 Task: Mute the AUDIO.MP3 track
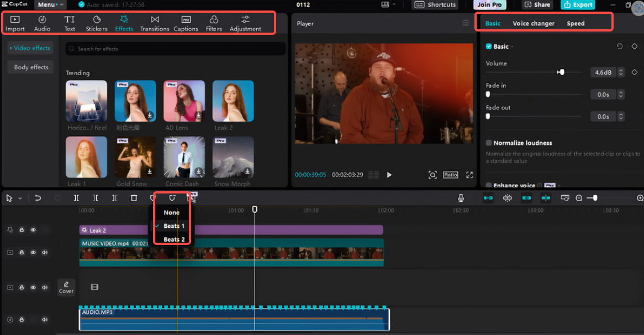(x=45, y=320)
